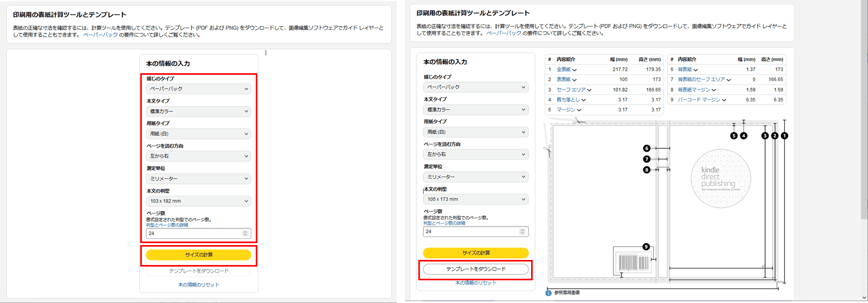Click the enabled テンプレートをダウンロード button beside the diagram
Viewport: 868px width, 303px height.
point(476,269)
